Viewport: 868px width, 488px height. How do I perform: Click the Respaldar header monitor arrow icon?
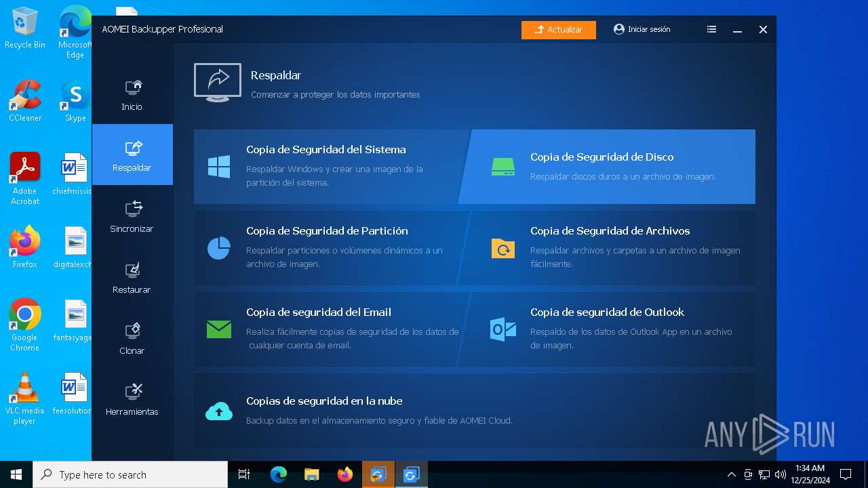point(218,83)
